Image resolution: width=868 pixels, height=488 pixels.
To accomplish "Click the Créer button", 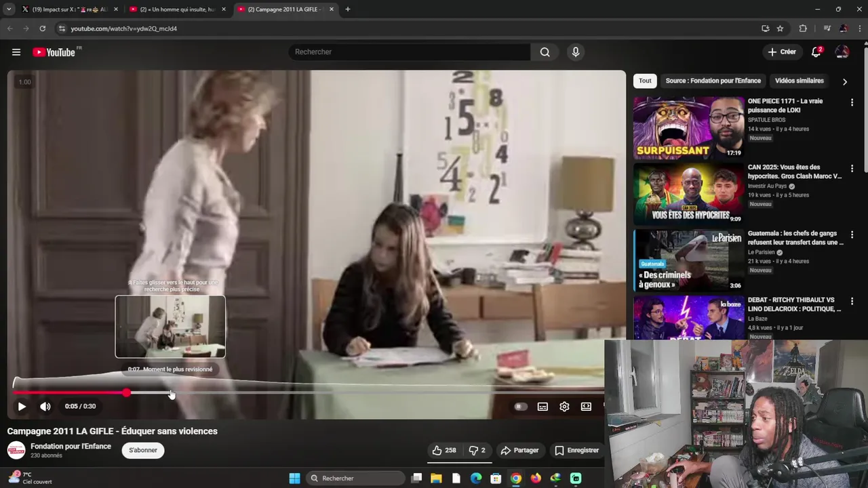I will [781, 52].
